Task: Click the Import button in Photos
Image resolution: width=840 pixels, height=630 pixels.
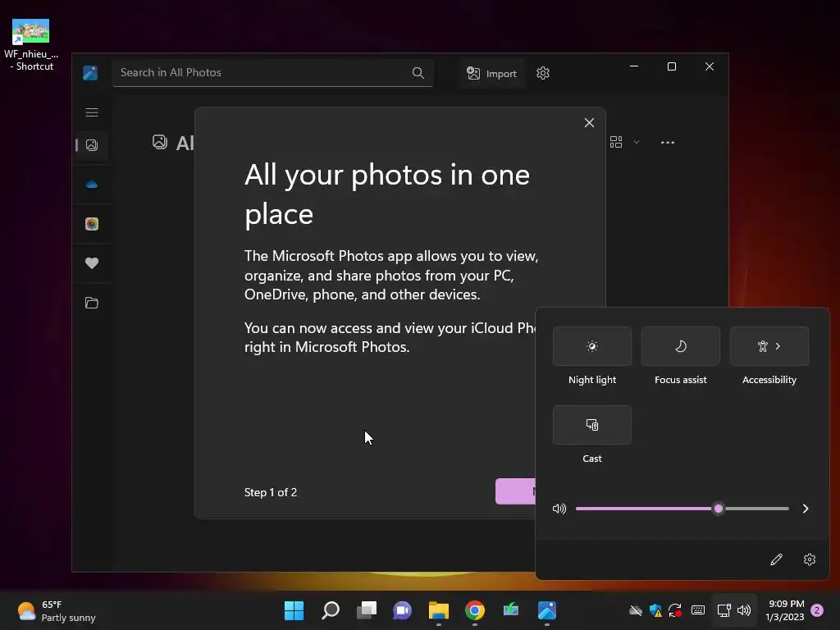Action: pyautogui.click(x=491, y=73)
